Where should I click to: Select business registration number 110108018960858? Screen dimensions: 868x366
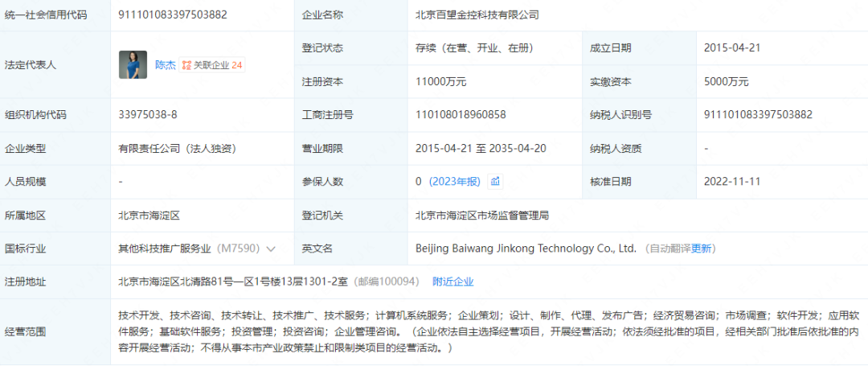461,115
